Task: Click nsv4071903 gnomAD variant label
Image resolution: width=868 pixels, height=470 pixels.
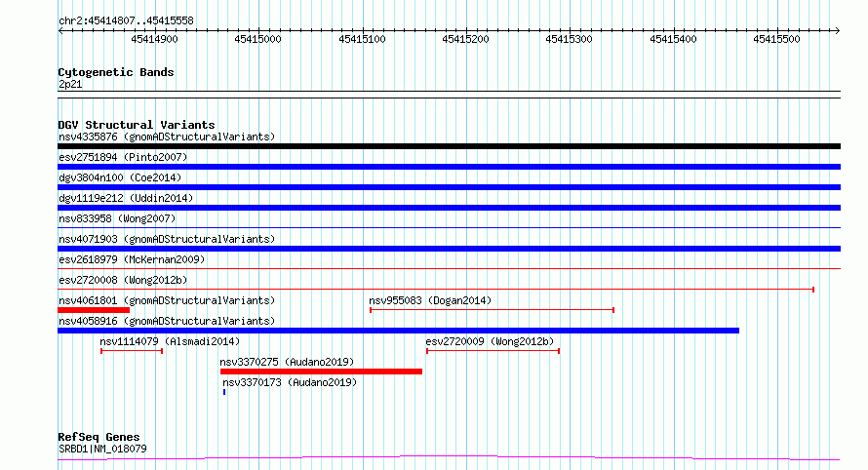Action: tap(167, 239)
